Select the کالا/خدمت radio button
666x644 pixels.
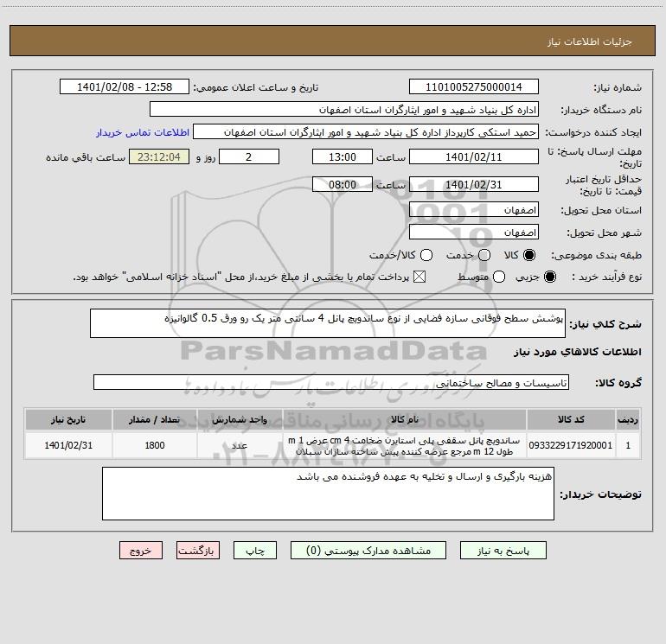[x=426, y=255]
